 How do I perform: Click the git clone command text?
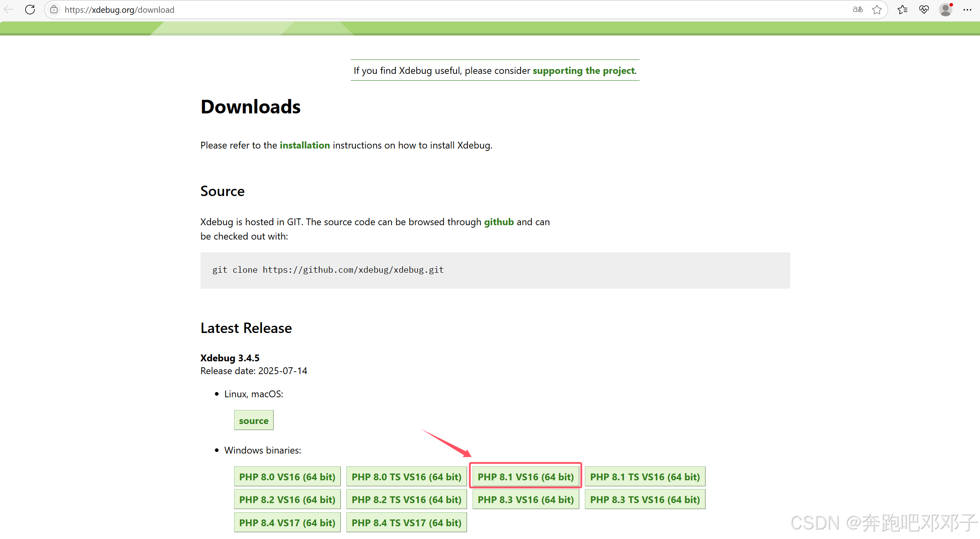coord(328,270)
